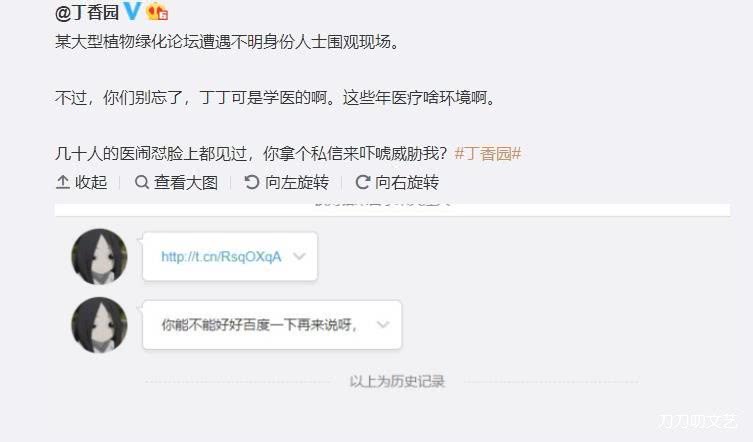Collapse the image via 收起 label
The image size is (753, 442).
pos(91,182)
